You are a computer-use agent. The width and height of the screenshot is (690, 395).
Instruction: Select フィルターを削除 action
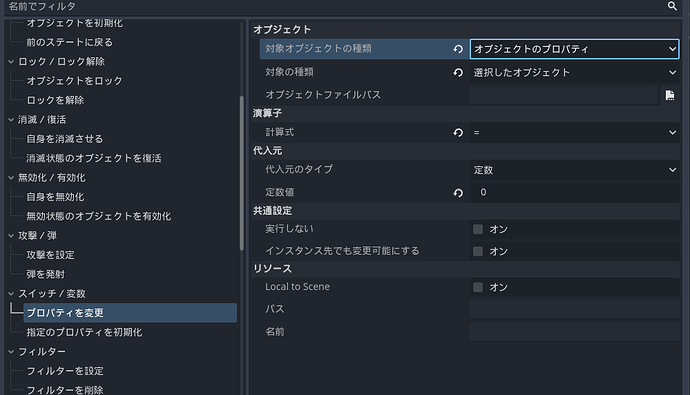click(65, 390)
